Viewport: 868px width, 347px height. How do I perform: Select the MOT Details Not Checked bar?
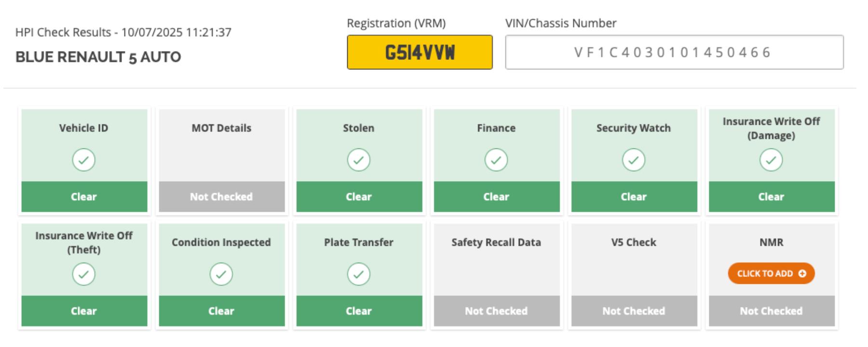222,197
